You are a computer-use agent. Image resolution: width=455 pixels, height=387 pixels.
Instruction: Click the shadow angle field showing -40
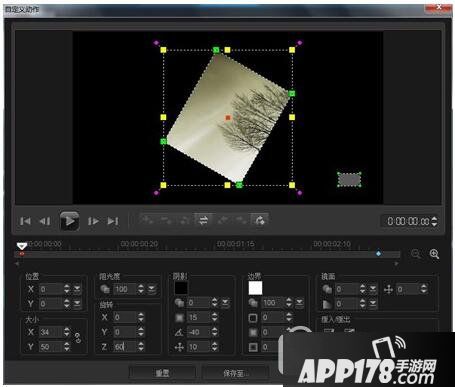pyautogui.click(x=198, y=332)
